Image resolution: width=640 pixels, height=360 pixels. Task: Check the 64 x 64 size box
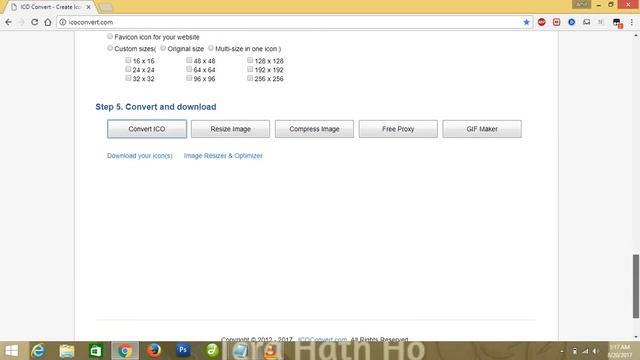[x=189, y=69]
